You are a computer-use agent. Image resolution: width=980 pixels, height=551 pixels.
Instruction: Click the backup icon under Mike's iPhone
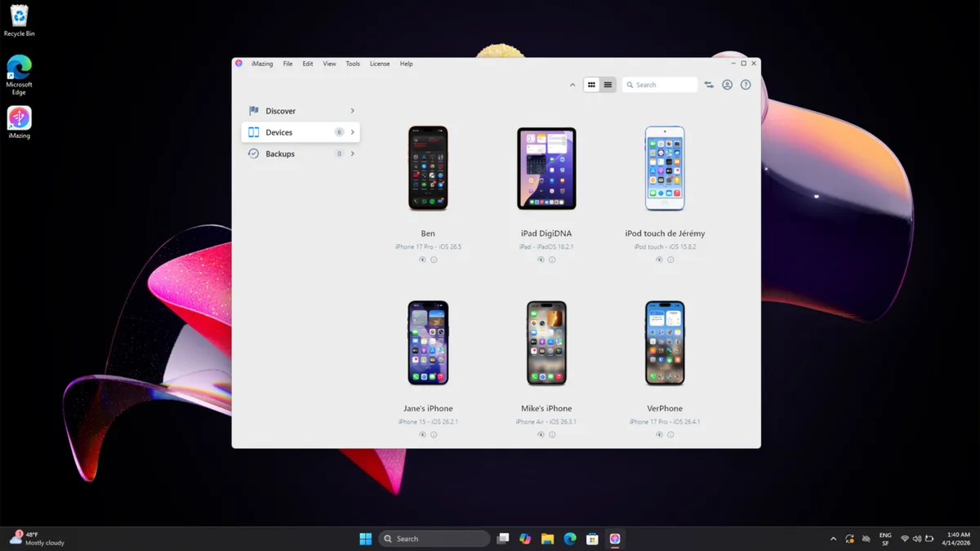point(541,434)
